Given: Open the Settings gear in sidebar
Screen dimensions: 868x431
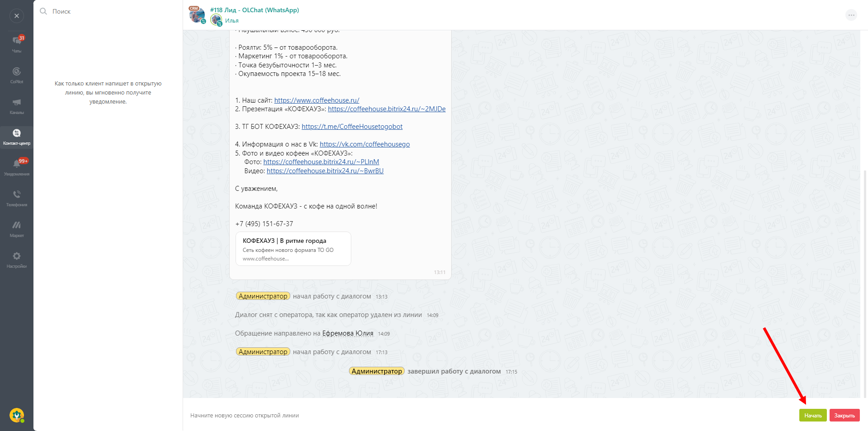Looking at the screenshot, I should tap(17, 259).
